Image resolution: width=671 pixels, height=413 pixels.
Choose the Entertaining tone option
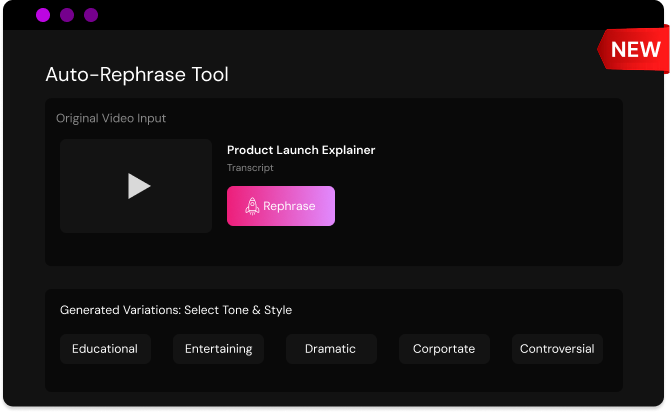(218, 349)
